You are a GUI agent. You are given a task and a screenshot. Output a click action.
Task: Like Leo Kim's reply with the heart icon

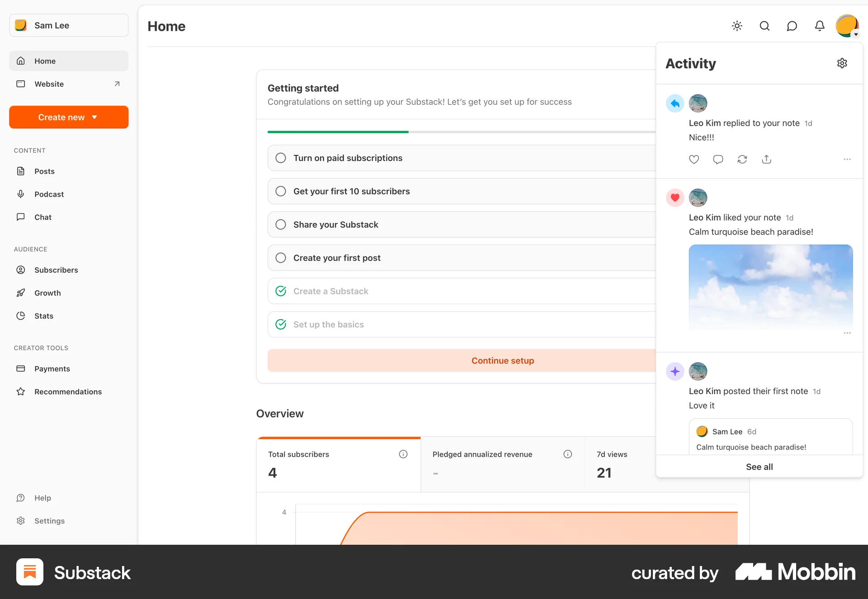click(x=694, y=159)
